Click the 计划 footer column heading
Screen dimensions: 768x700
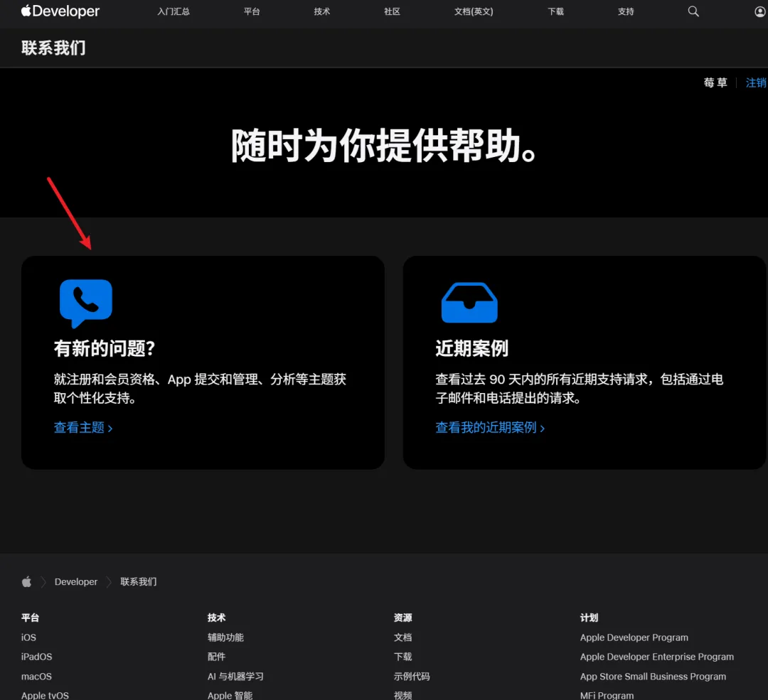click(x=590, y=618)
